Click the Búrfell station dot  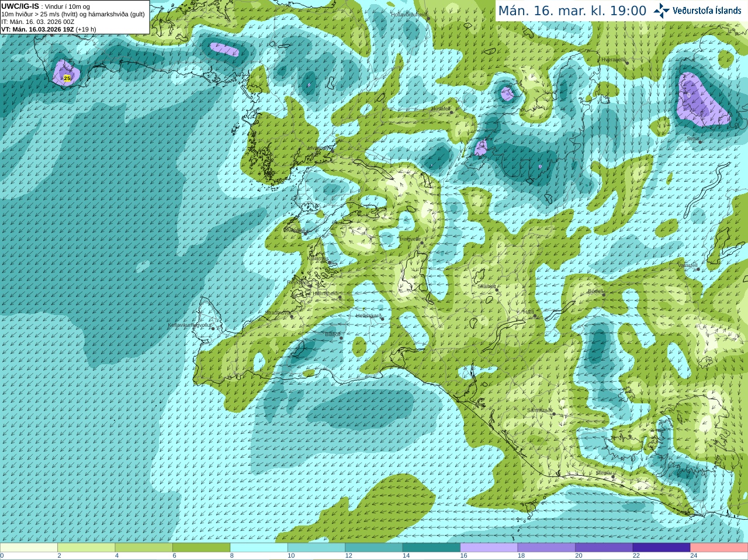click(604, 295)
